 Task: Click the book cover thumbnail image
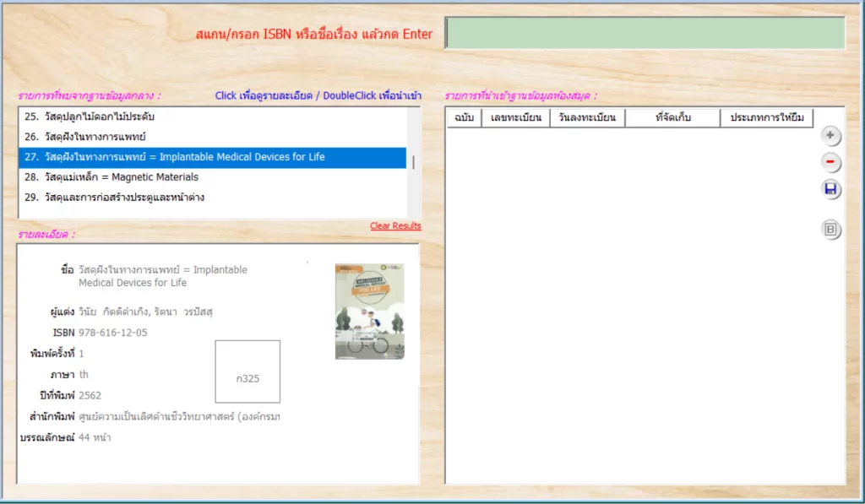tap(369, 312)
